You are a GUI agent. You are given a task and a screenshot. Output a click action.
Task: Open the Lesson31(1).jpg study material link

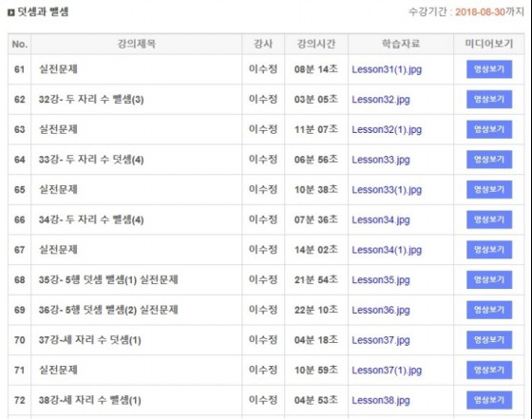pyautogui.click(x=387, y=70)
